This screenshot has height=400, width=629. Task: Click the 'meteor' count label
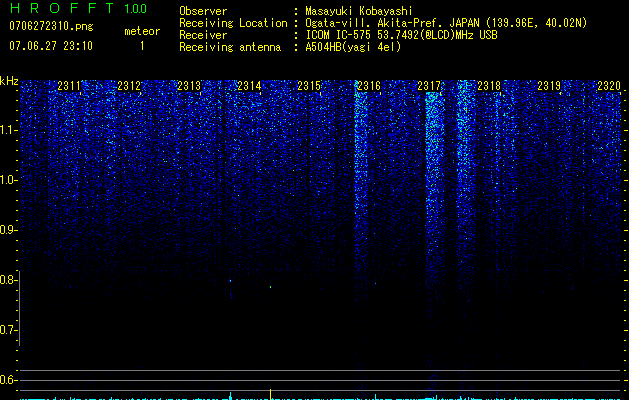tap(142, 31)
